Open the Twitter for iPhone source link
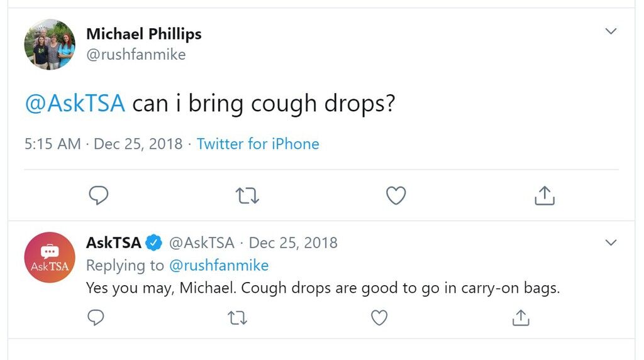The height and width of the screenshot is (360, 644). pos(258,144)
